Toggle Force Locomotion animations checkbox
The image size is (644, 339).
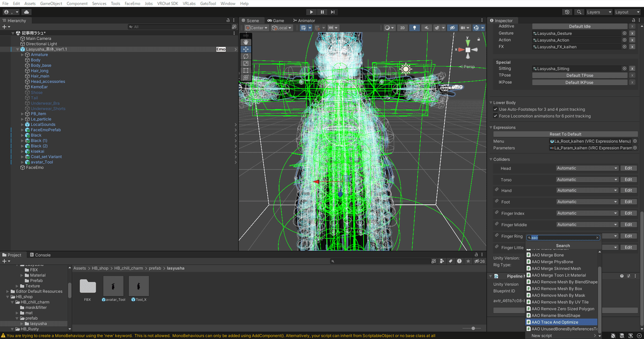pyautogui.click(x=495, y=116)
